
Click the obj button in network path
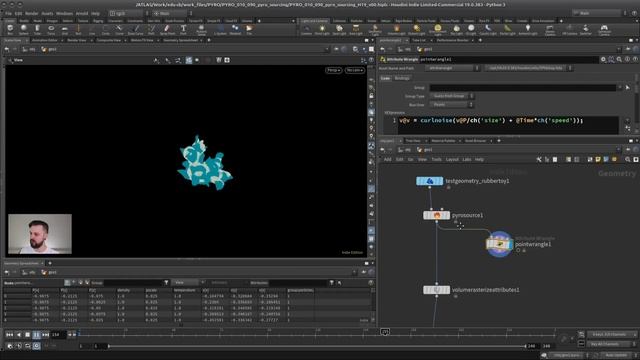[x=405, y=150]
